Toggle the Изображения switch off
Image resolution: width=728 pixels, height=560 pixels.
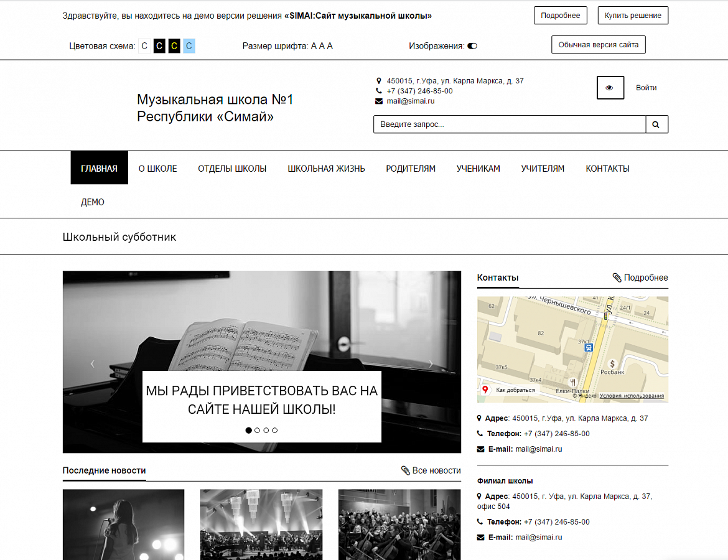473,45
